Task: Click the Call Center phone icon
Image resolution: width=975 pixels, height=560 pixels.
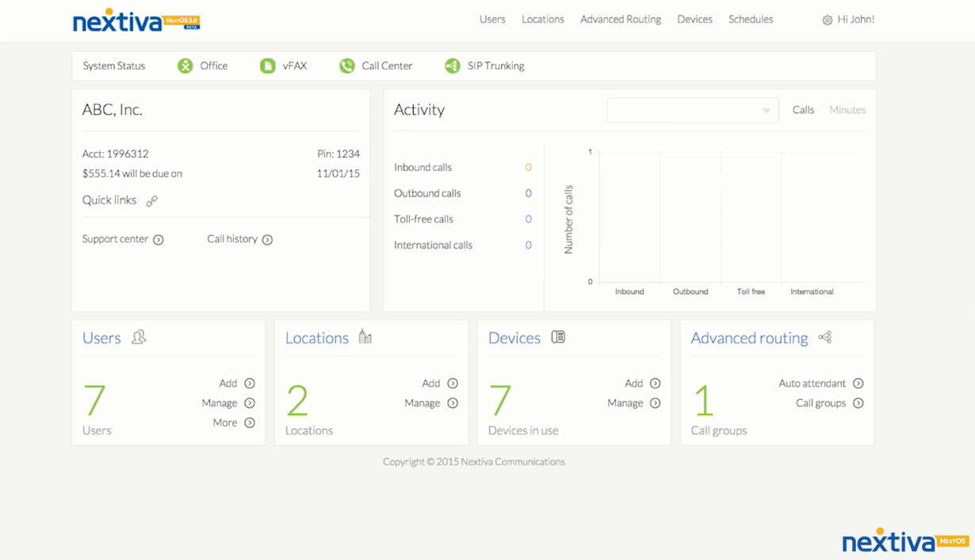Action: point(347,66)
